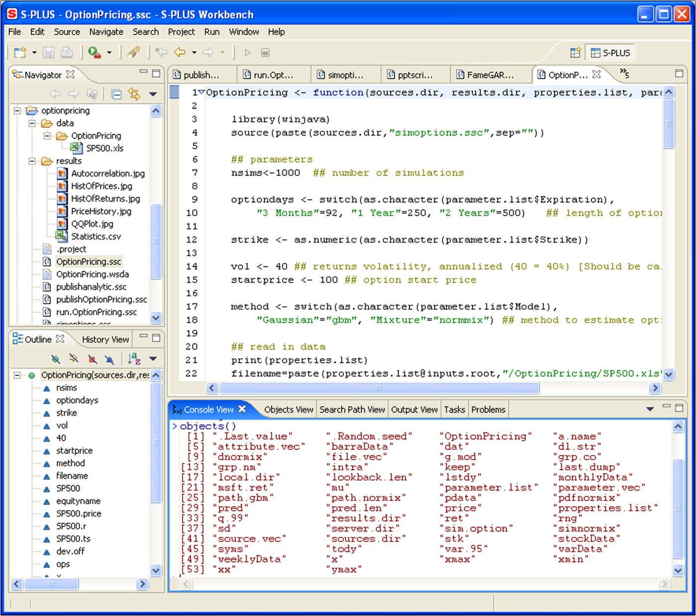Click the Save toolbar icon
696x616 pixels.
(48, 52)
